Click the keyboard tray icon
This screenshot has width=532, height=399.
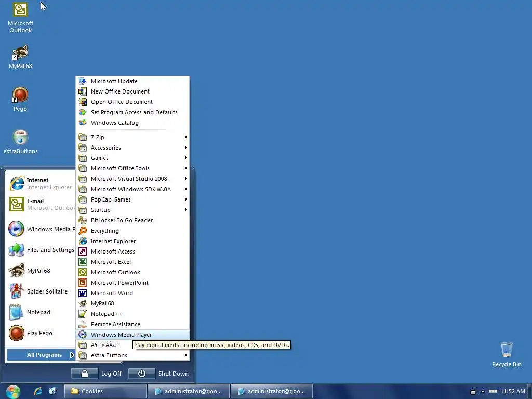pos(473,392)
